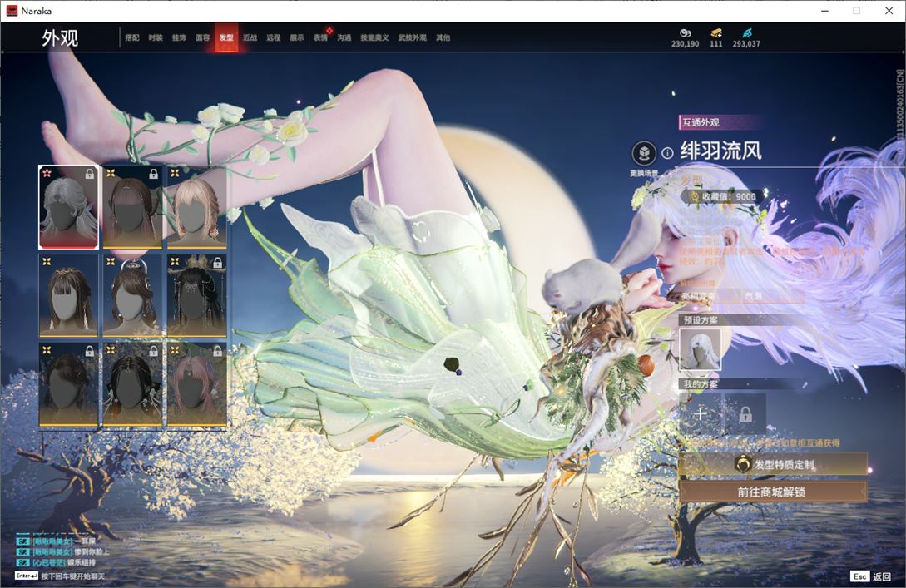Image resolution: width=906 pixels, height=588 pixels.
Task: Switch to the 远程 tab
Action: [x=274, y=37]
